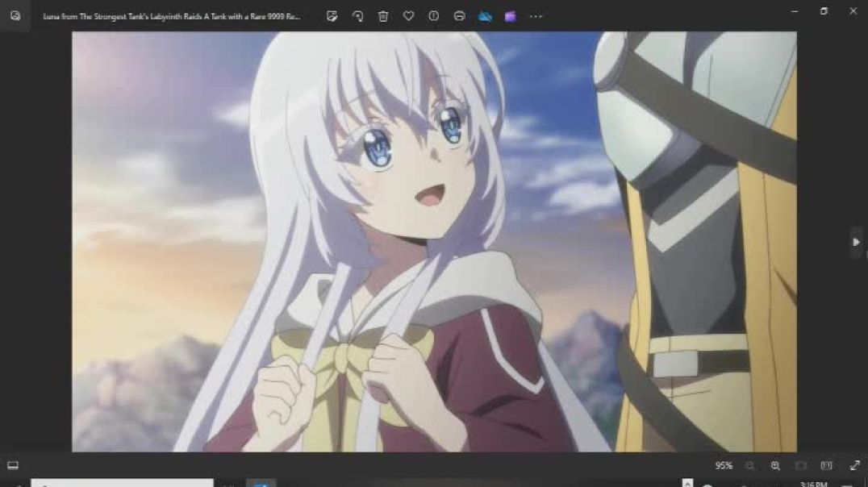This screenshot has height=487, width=868.
Task: Favorite the photo with the heart icon
Action: pos(408,16)
